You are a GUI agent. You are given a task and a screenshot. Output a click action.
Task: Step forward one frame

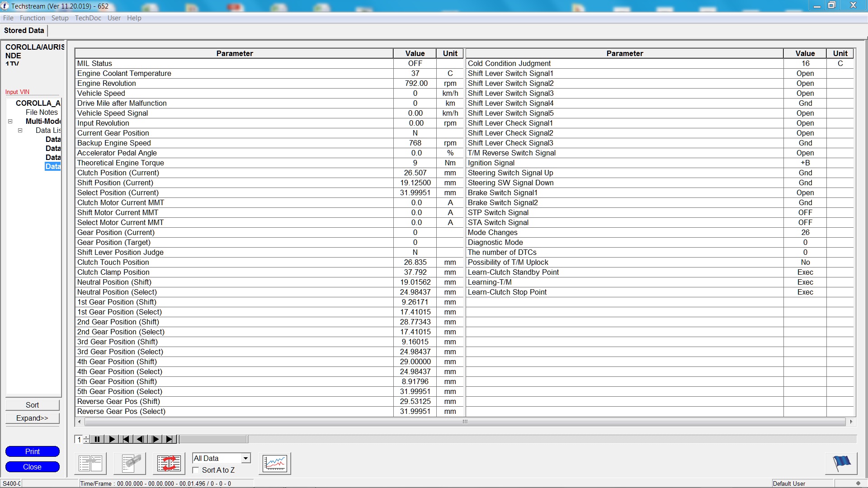(x=155, y=439)
